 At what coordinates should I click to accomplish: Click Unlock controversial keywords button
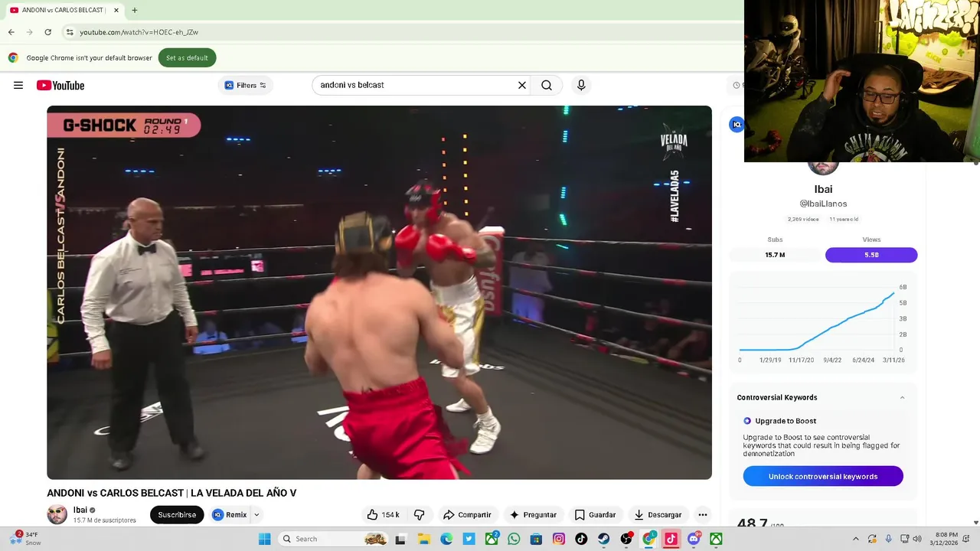click(x=823, y=476)
